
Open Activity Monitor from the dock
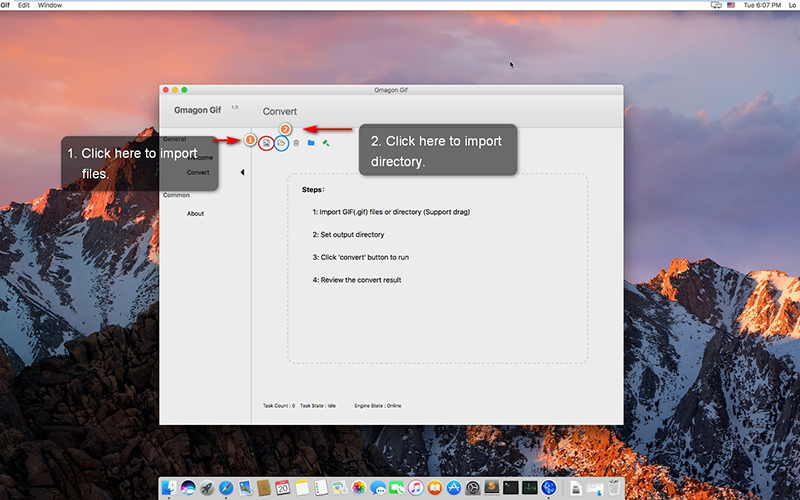pyautogui.click(x=530, y=488)
